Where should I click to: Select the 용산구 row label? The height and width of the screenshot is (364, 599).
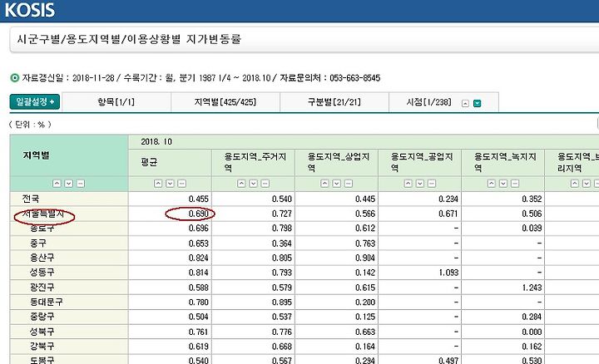(42, 258)
